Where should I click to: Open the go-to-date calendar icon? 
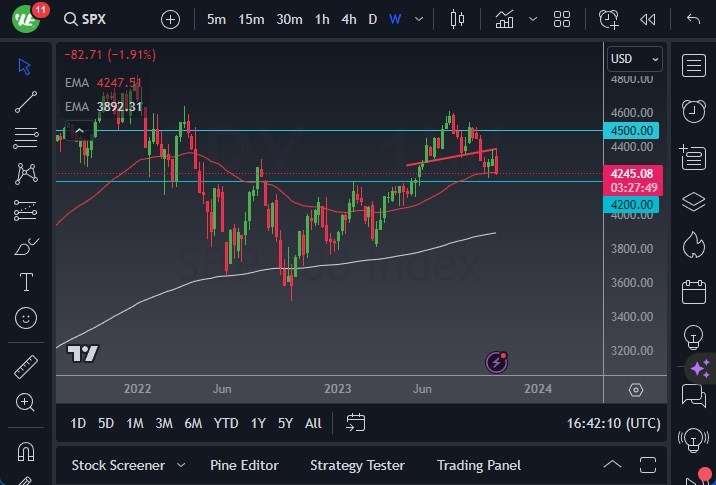click(x=355, y=423)
